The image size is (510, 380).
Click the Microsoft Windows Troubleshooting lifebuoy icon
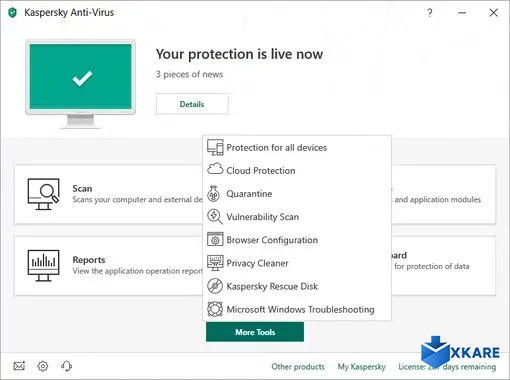point(215,309)
